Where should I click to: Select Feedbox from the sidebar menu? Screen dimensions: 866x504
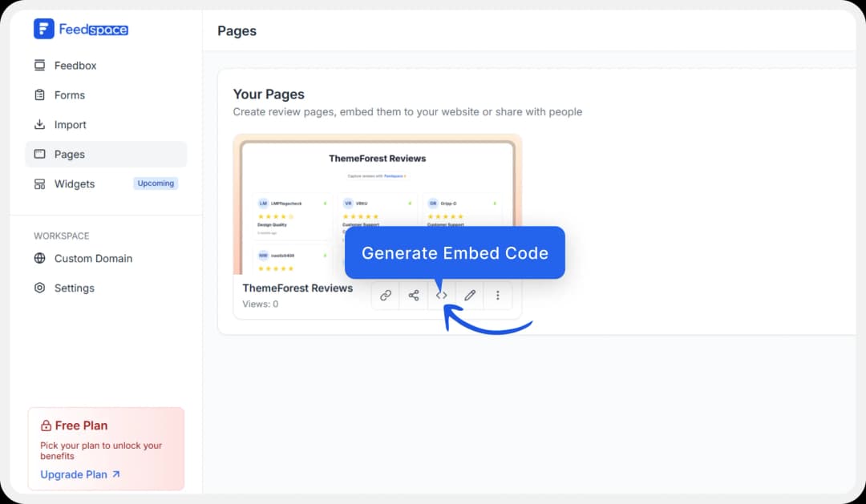(x=76, y=65)
